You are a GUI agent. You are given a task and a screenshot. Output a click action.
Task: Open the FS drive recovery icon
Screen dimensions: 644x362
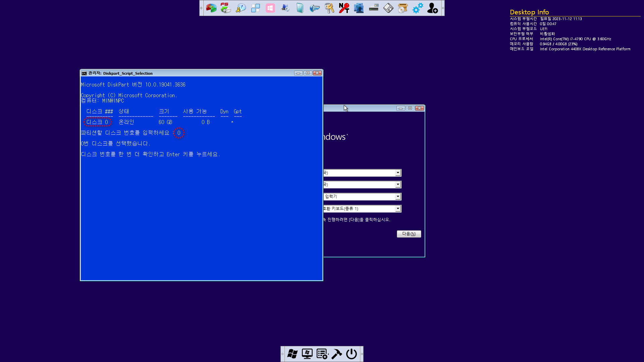pyautogui.click(x=226, y=8)
